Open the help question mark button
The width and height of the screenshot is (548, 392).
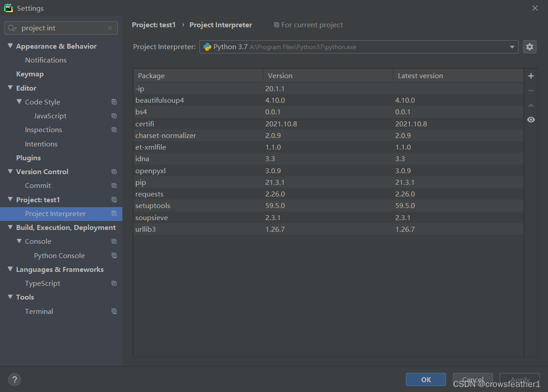[x=14, y=380]
